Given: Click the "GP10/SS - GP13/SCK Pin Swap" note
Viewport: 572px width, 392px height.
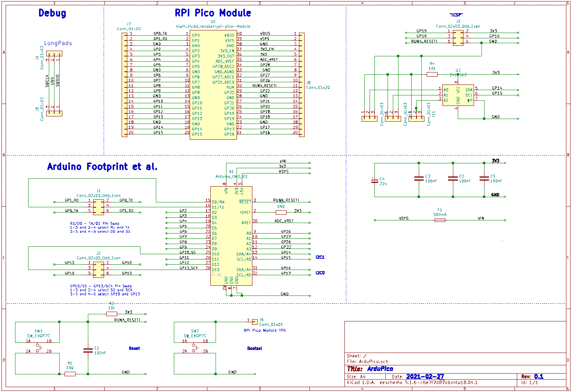Looking at the screenshot, I should 101,286.
